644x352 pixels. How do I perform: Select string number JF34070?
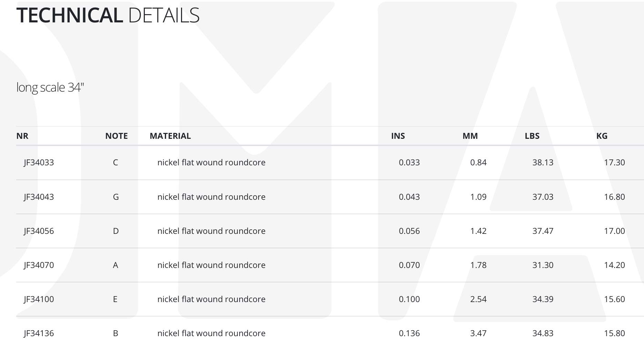[39, 265]
